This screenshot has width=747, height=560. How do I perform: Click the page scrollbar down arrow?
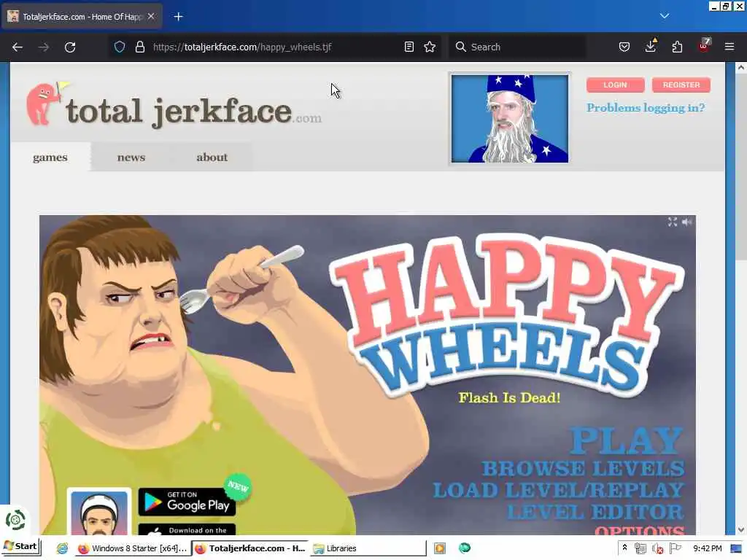740,529
